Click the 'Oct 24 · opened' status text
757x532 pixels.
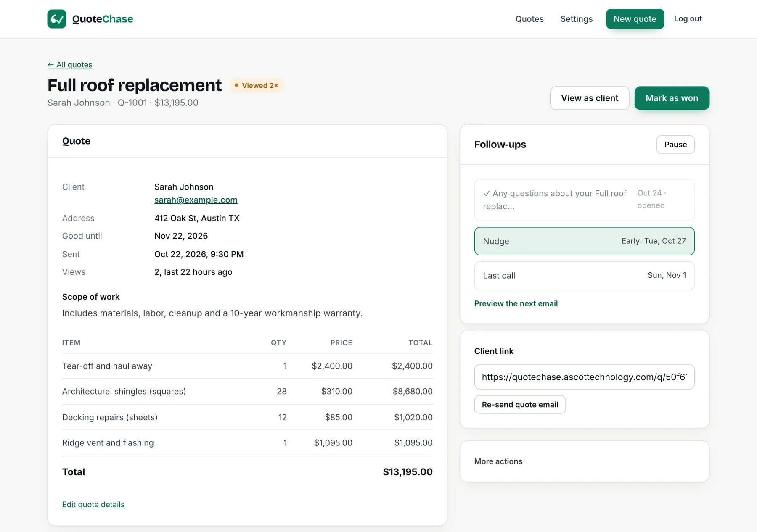pyautogui.click(x=651, y=199)
